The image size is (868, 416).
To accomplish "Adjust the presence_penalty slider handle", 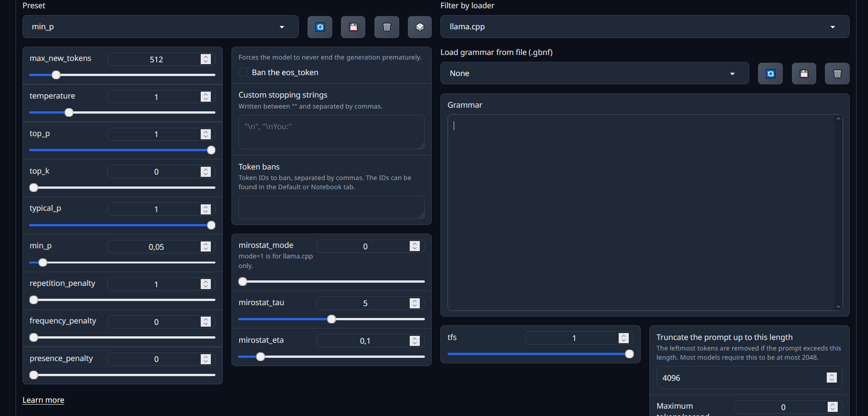I will tap(34, 375).
